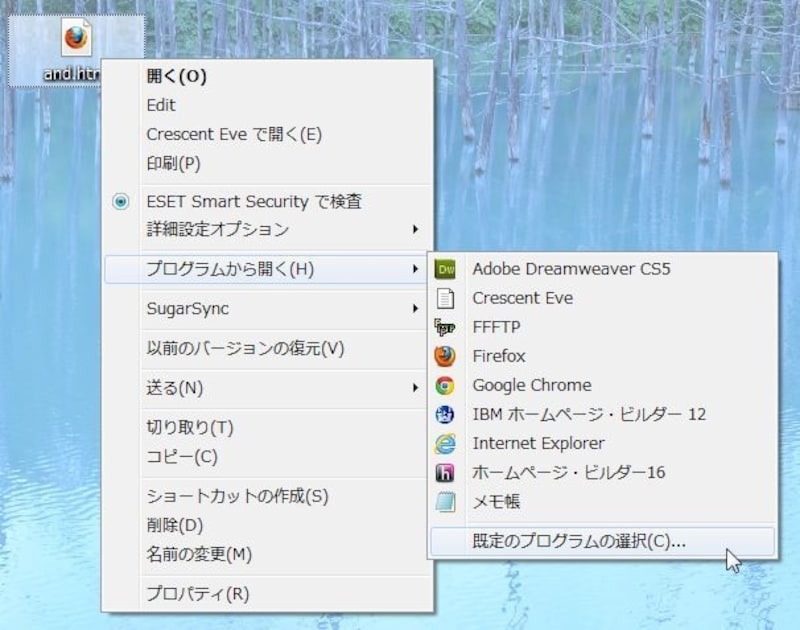Select 削除(D) to delete the file
800x630 pixels.
coord(268,525)
